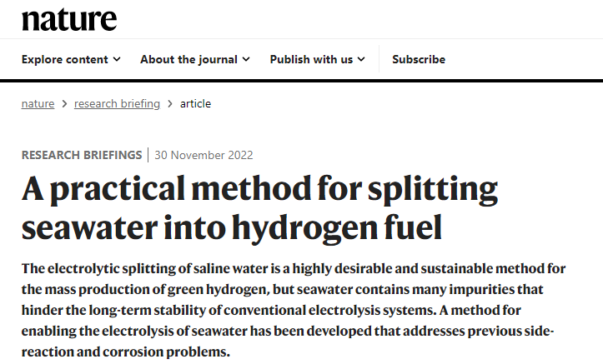Click the vertical divider beside the Subscribe link
The height and width of the screenshot is (364, 603).
[x=379, y=59]
